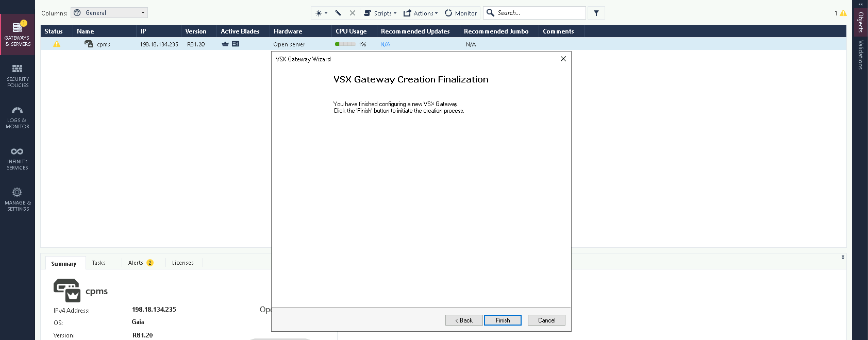The width and height of the screenshot is (868, 340).
Task: Open the Columns General combo box
Action: (x=109, y=13)
